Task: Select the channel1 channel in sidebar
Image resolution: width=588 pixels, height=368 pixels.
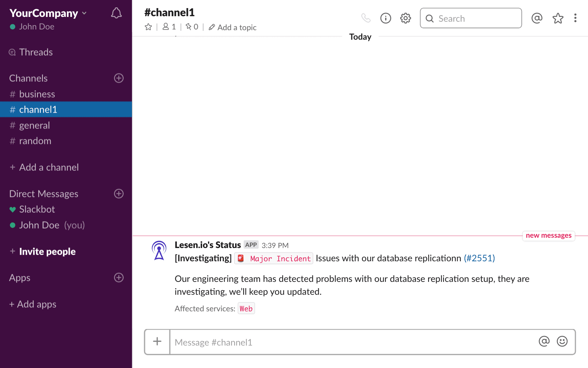Action: point(66,110)
